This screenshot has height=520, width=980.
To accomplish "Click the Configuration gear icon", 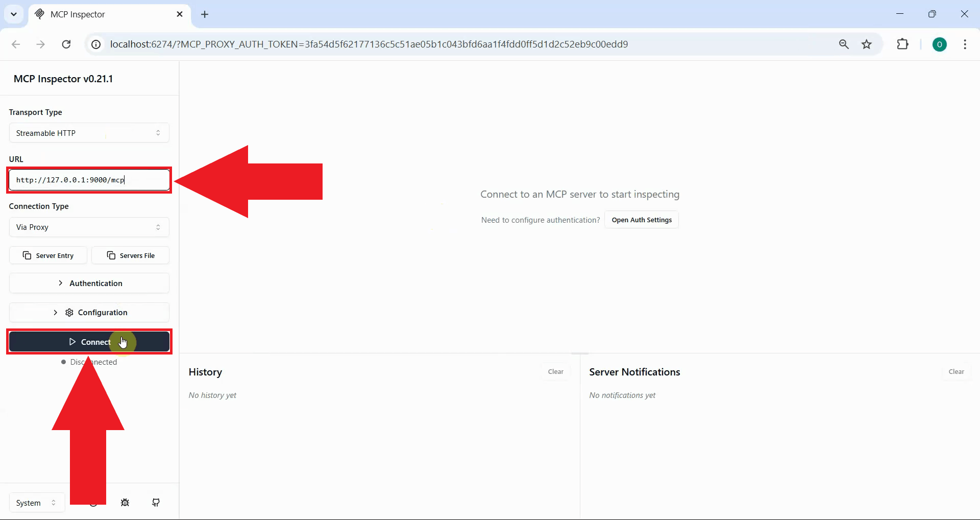I will 69,312.
